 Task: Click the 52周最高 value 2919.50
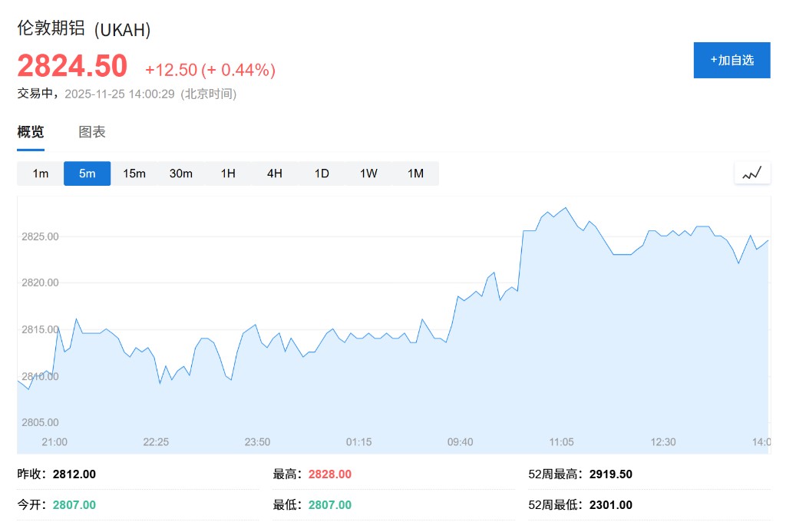click(611, 474)
